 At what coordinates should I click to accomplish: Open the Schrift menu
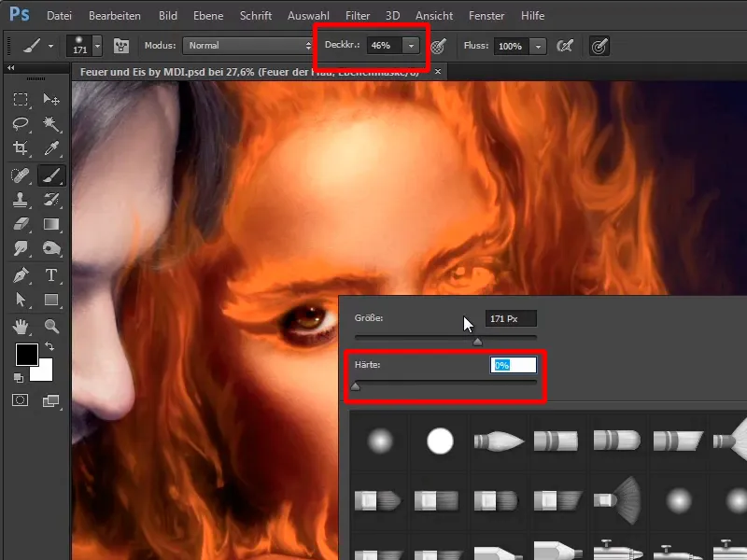tap(256, 16)
